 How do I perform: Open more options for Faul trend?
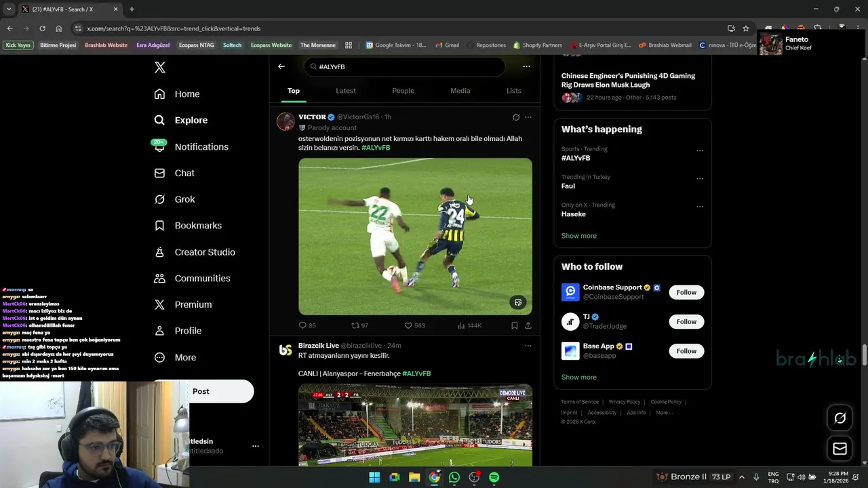[700, 178]
